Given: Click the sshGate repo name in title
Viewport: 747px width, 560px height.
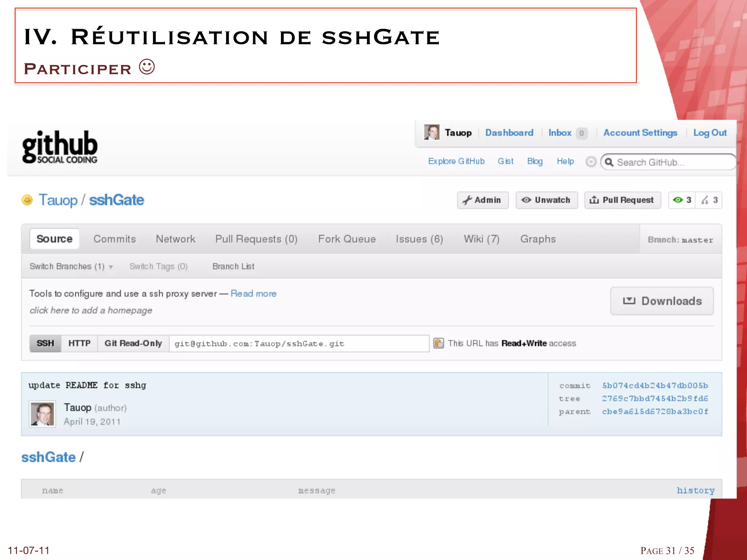Looking at the screenshot, I should coord(116,200).
